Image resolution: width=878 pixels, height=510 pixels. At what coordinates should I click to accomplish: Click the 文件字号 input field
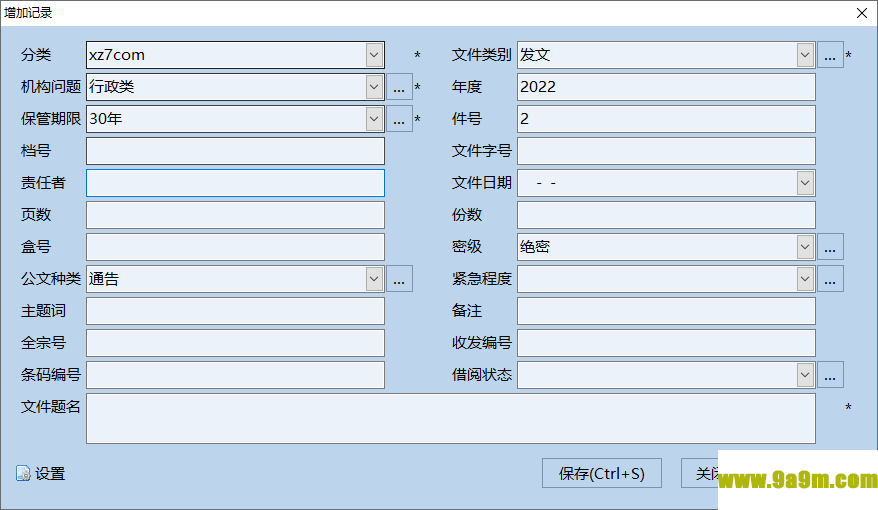666,151
